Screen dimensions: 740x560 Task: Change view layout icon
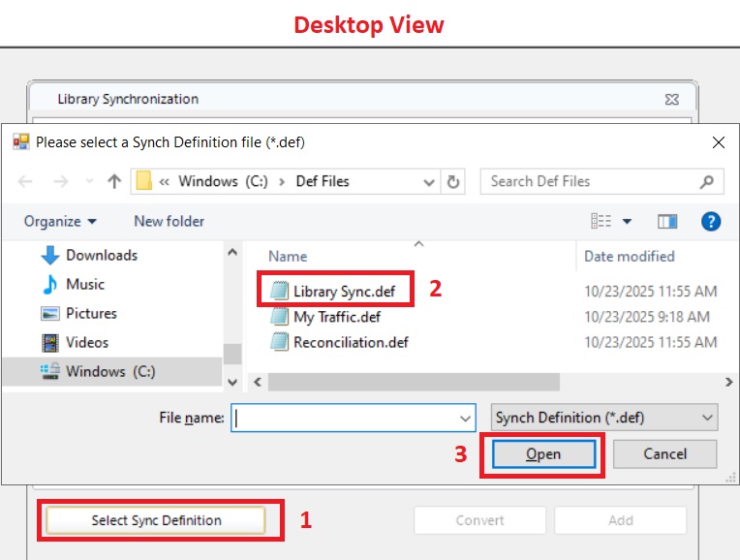[x=601, y=221]
